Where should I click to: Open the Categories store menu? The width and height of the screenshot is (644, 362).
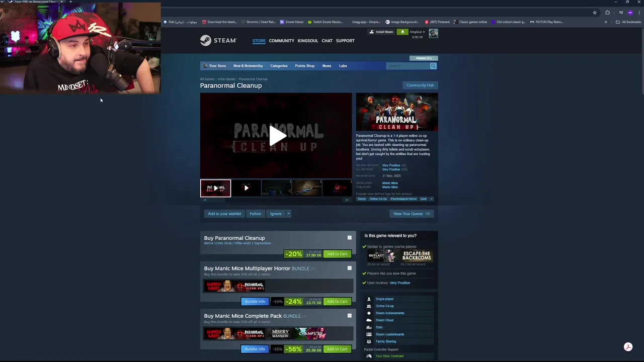279,66
